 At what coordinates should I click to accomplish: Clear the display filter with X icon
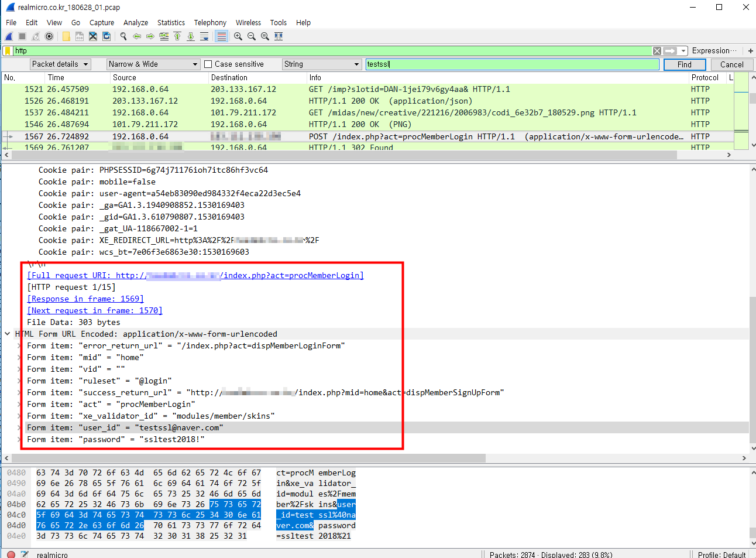(x=657, y=51)
